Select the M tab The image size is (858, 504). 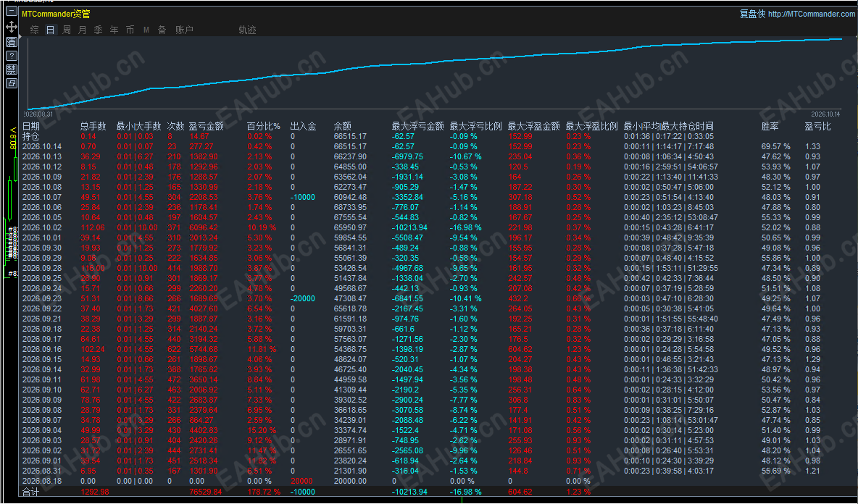[x=146, y=30]
